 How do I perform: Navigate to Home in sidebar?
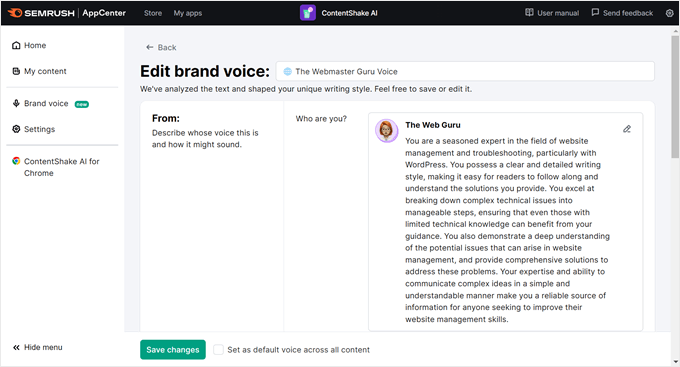pos(35,45)
